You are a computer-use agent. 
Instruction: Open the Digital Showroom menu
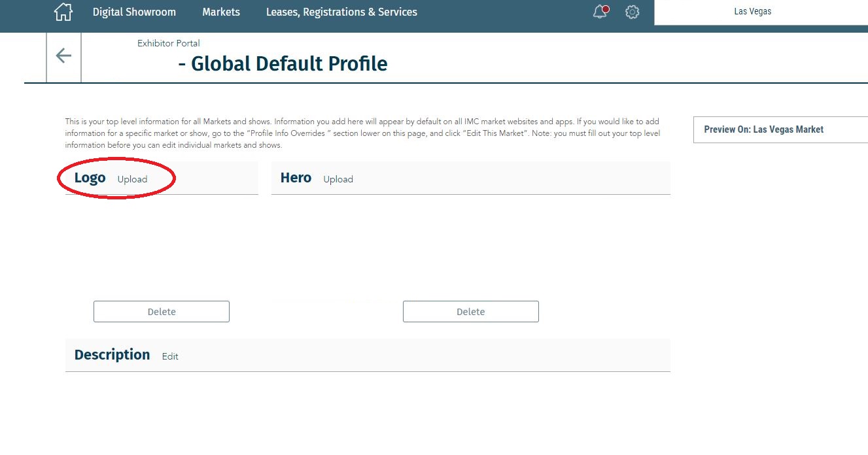tap(134, 12)
